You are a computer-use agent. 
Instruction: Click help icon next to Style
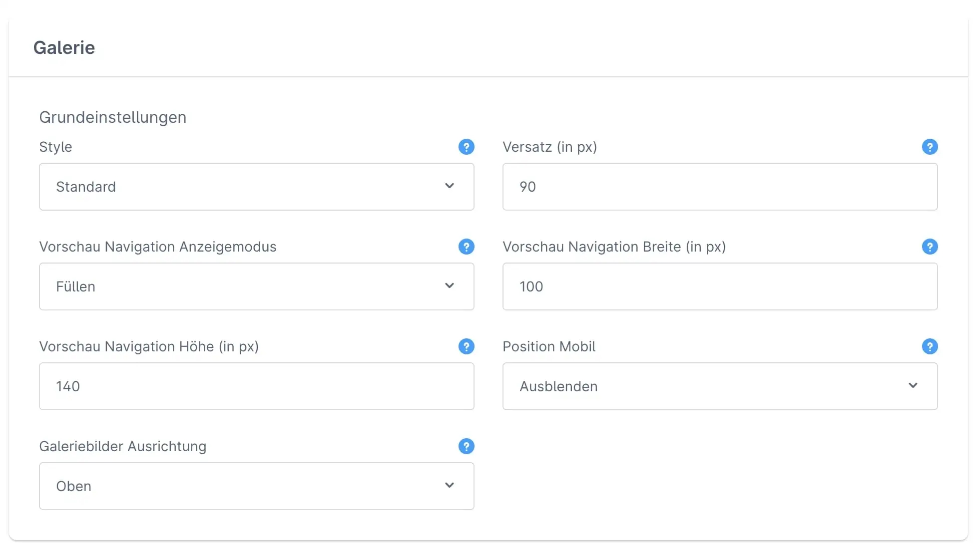(x=466, y=147)
